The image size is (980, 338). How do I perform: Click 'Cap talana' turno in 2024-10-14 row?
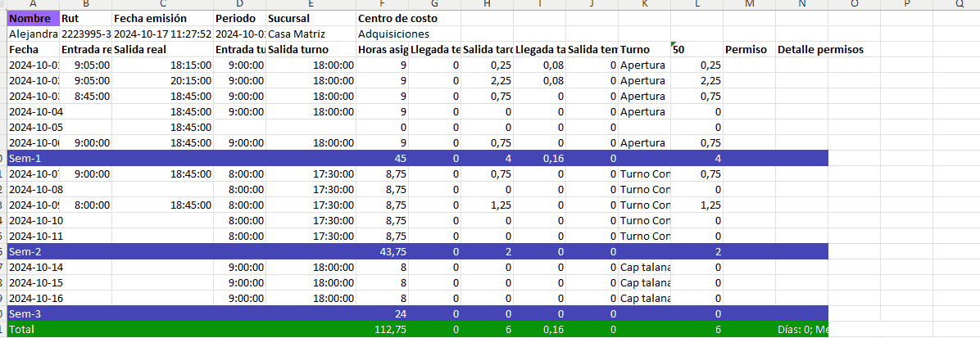tap(644, 268)
